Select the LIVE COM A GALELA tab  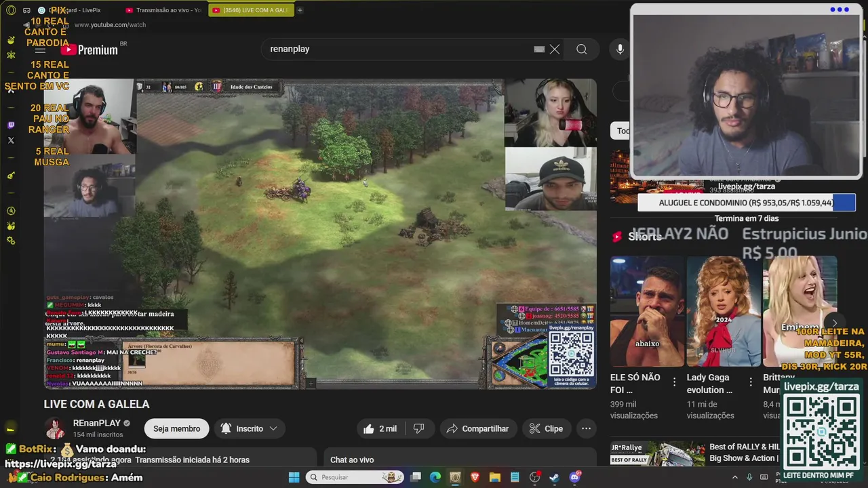pyautogui.click(x=251, y=10)
